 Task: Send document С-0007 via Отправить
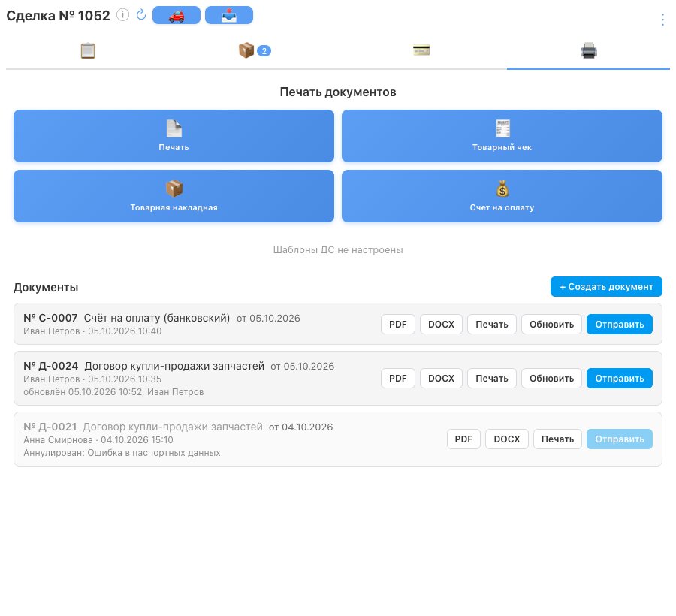pos(620,325)
